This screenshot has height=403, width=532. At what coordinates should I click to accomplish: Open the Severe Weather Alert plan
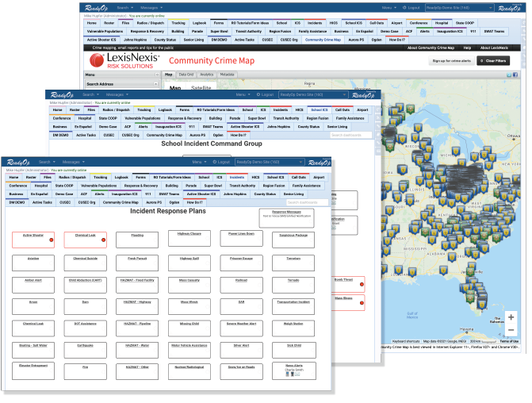tap(241, 328)
